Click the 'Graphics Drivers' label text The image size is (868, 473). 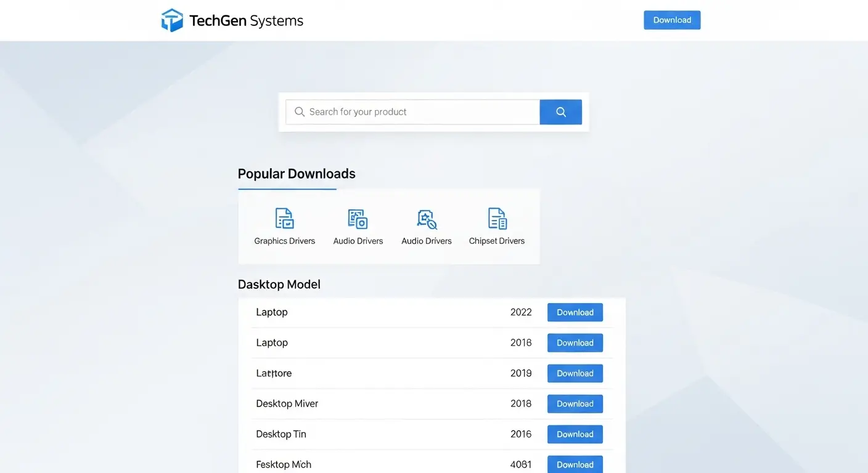[x=285, y=241]
